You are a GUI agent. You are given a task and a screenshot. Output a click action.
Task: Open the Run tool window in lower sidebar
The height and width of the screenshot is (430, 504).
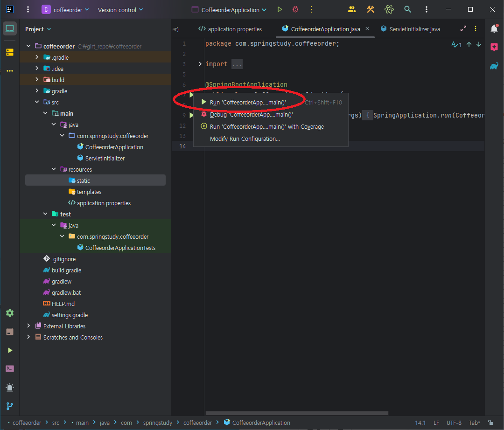[10, 350]
